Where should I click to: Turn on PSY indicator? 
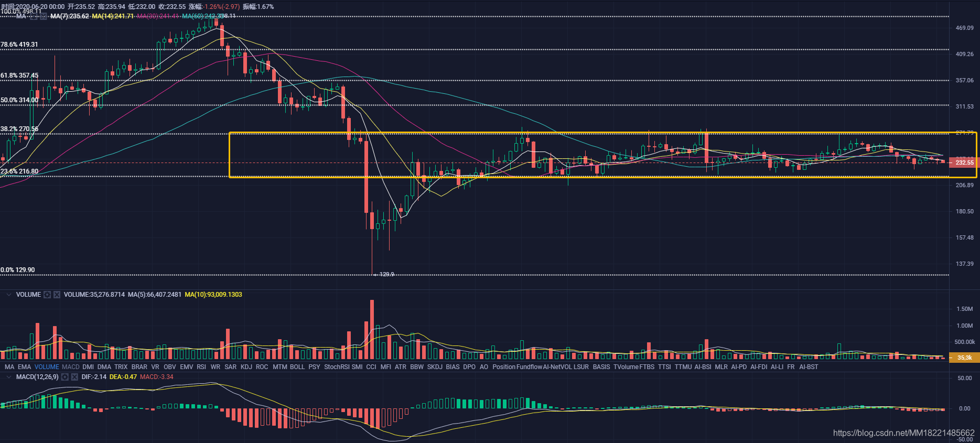click(x=314, y=367)
